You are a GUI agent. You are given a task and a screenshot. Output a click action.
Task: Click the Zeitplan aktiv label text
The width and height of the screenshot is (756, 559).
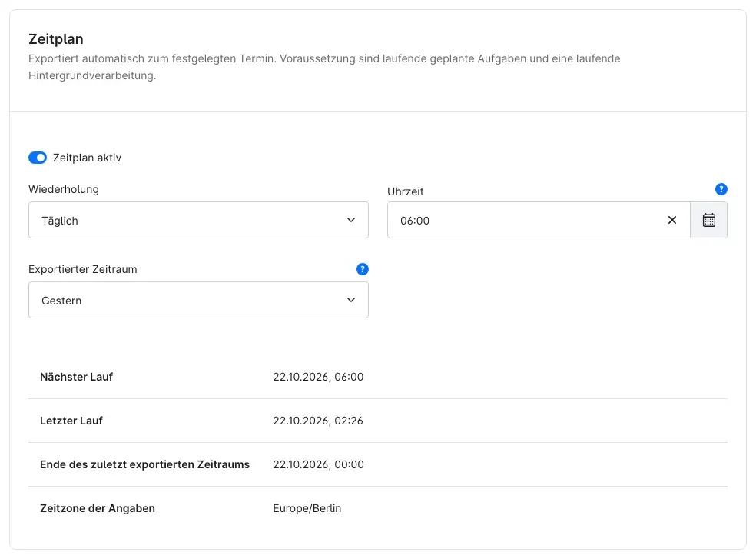88,158
